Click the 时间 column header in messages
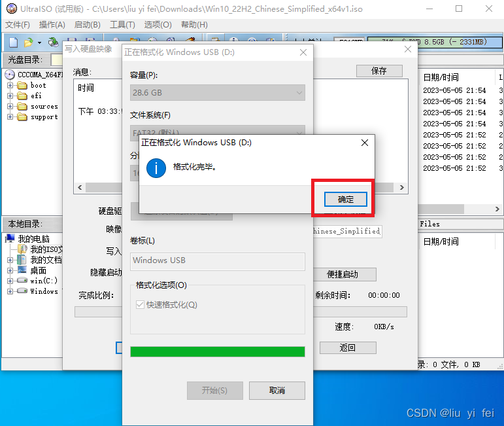The image size is (504, 426). [x=86, y=88]
